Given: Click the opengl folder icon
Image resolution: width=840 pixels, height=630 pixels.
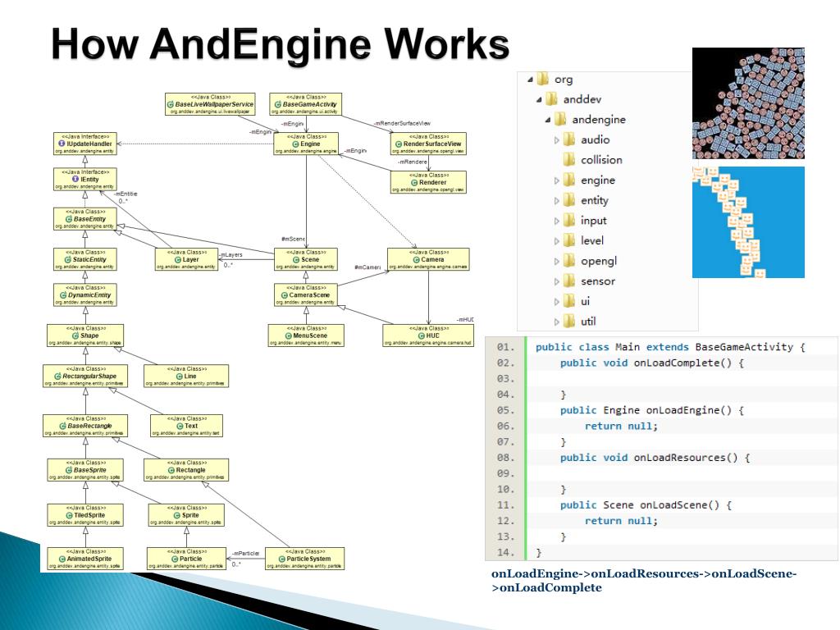Looking at the screenshot, I should [569, 261].
